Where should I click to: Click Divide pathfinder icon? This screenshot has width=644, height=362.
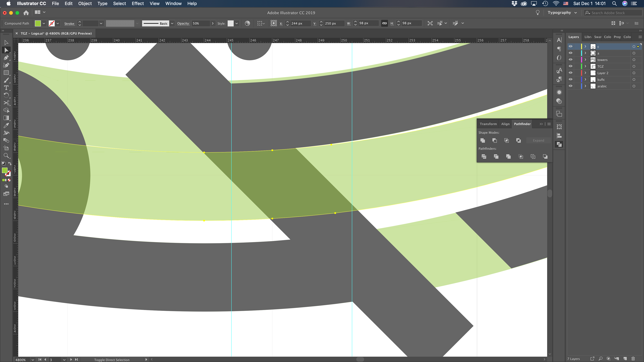(484, 156)
